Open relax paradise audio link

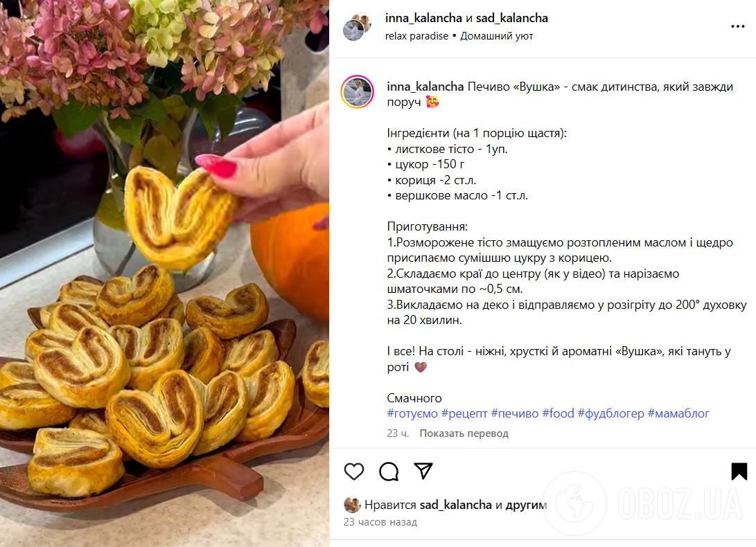point(416,36)
